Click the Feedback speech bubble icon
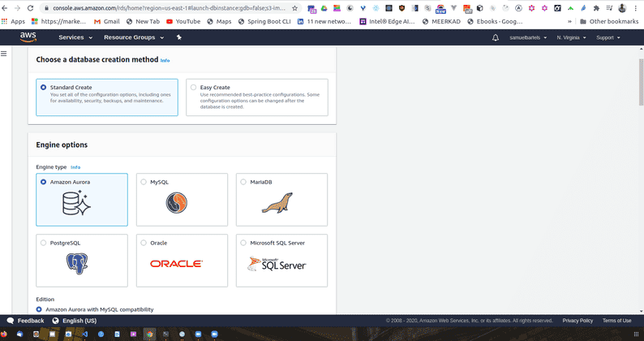Image resolution: width=644 pixels, height=341 pixels. [x=11, y=321]
